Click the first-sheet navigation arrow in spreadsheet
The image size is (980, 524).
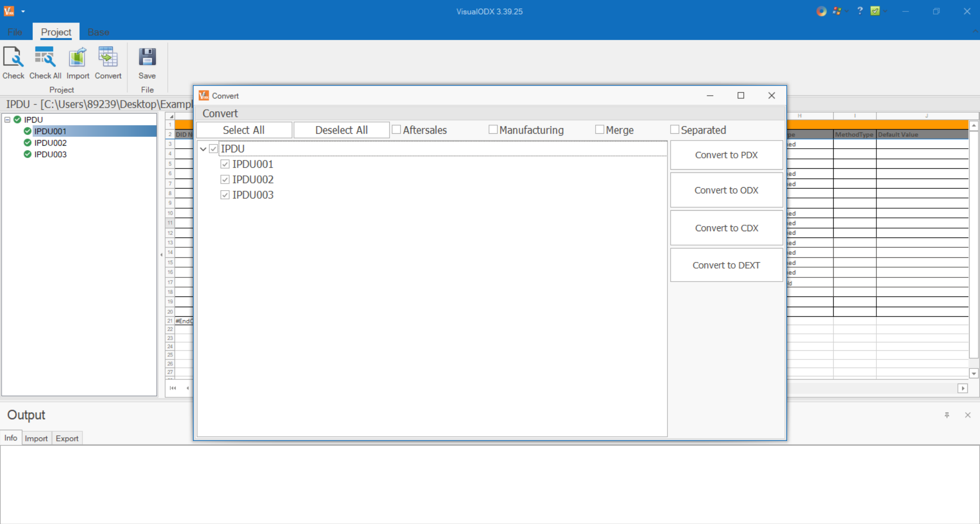173,388
